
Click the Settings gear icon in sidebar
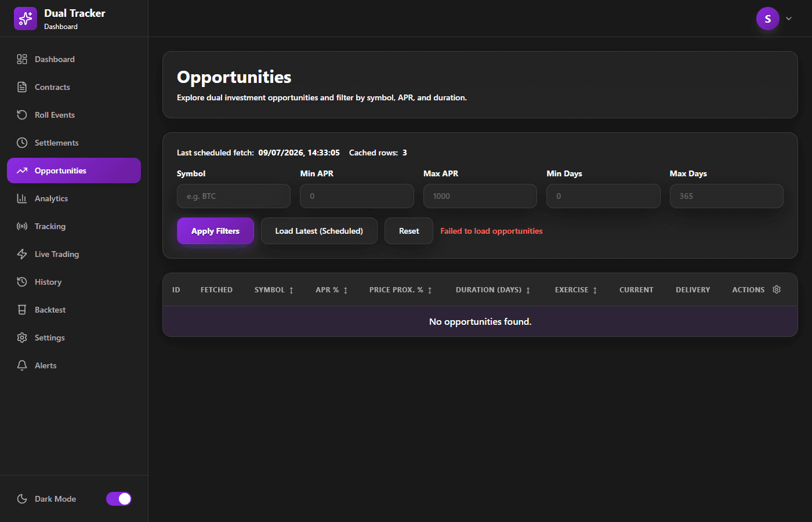click(22, 338)
